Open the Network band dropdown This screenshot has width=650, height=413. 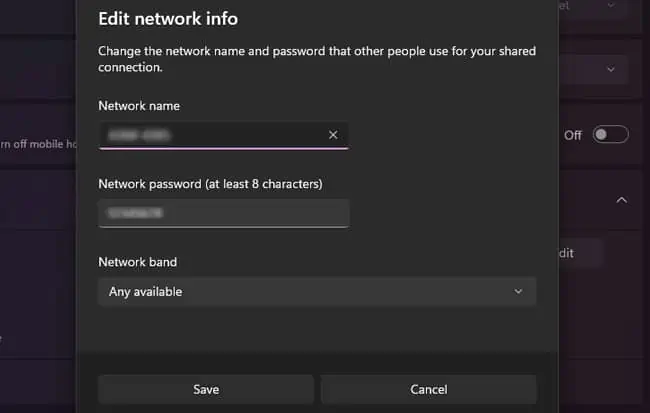pos(316,291)
